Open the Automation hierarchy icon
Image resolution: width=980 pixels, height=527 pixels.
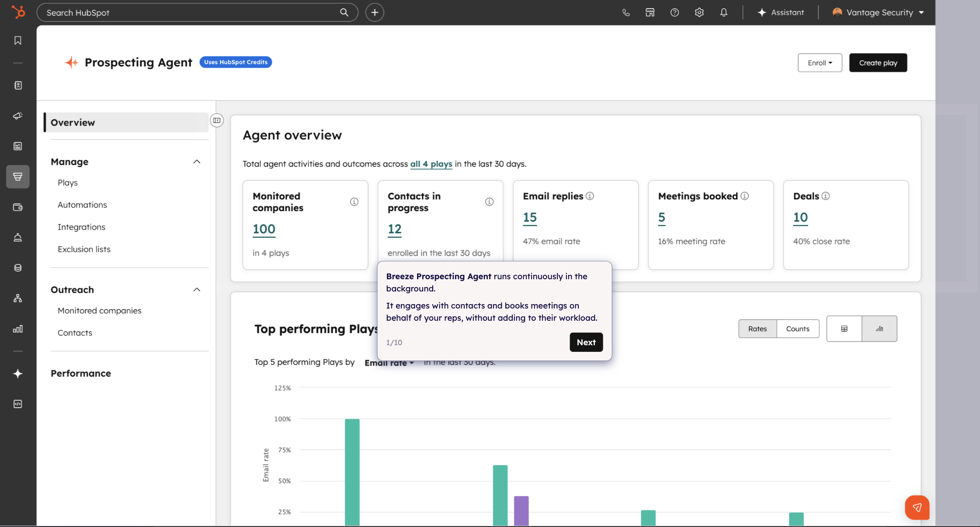click(x=18, y=298)
